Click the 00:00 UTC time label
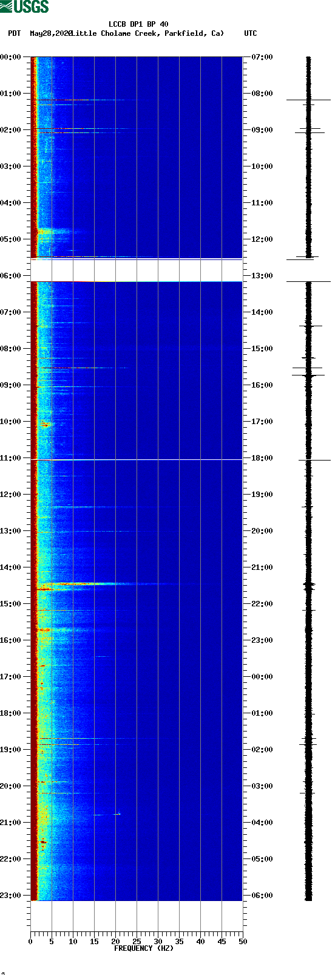 (262, 677)
